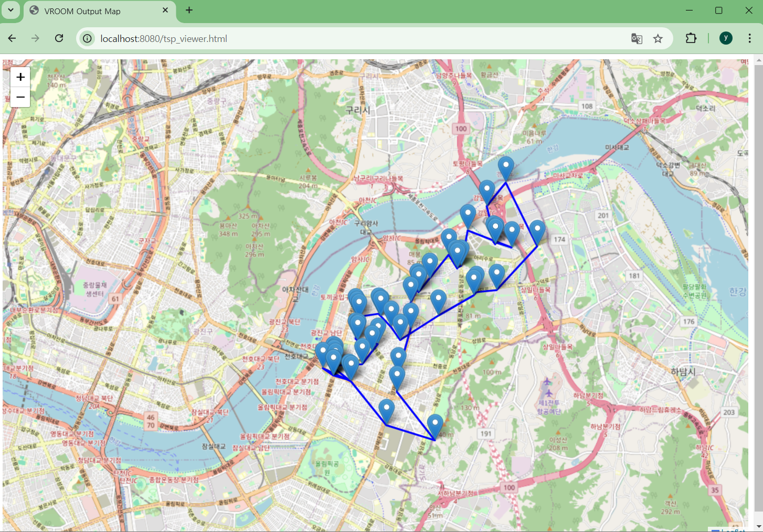Viewport: 763px width, 532px height.
Task: Click the vertical scrollbar down arrow
Action: tap(758, 526)
